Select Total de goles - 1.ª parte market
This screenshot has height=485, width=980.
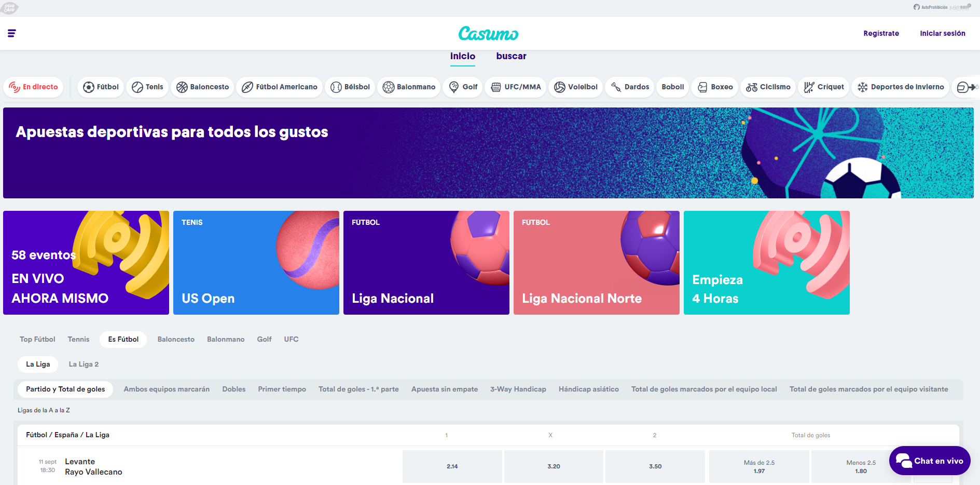click(x=358, y=389)
